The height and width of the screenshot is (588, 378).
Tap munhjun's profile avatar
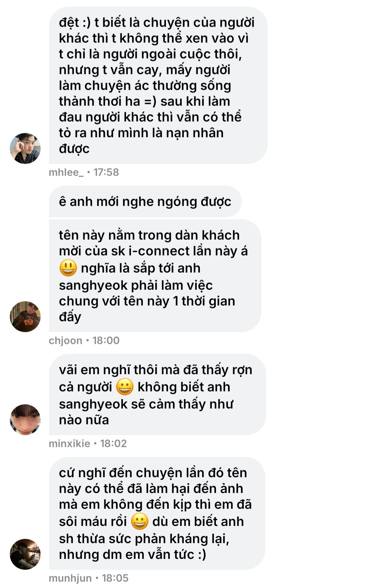pyautogui.click(x=25, y=554)
